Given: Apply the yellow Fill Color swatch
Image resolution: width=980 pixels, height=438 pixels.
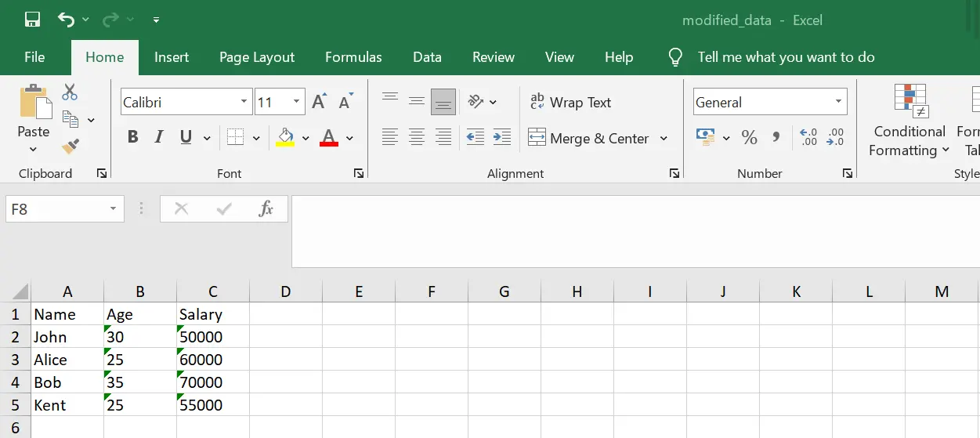Looking at the screenshot, I should click(x=285, y=138).
